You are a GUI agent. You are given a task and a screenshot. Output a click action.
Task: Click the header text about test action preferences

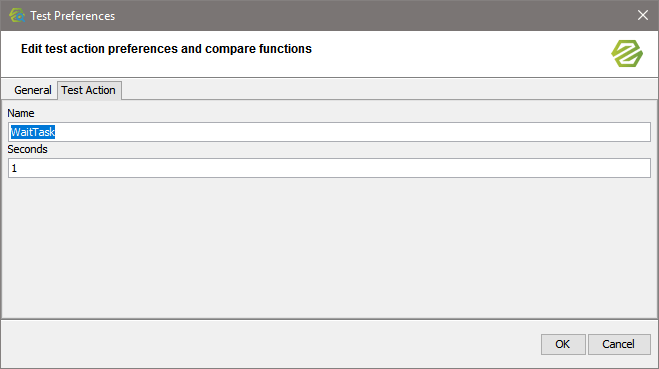pyautogui.click(x=166, y=49)
